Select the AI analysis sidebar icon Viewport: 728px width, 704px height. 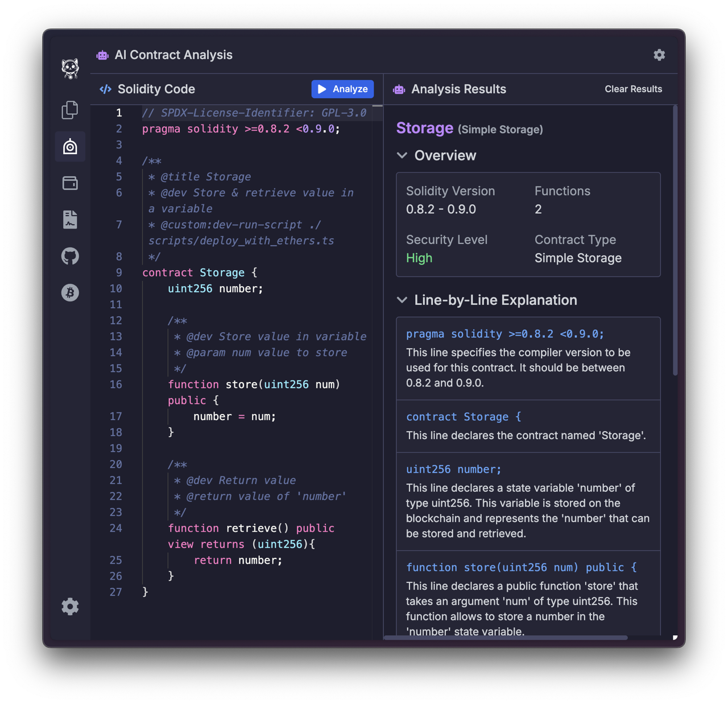pos(70,147)
